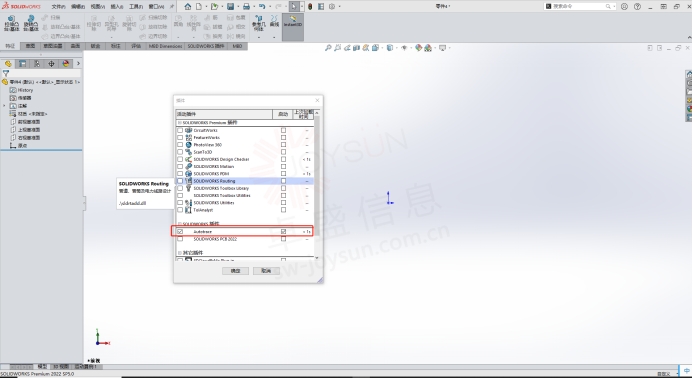The height and width of the screenshot is (378, 693).
Task: Click the Undo arrow icon
Action: point(262,7)
